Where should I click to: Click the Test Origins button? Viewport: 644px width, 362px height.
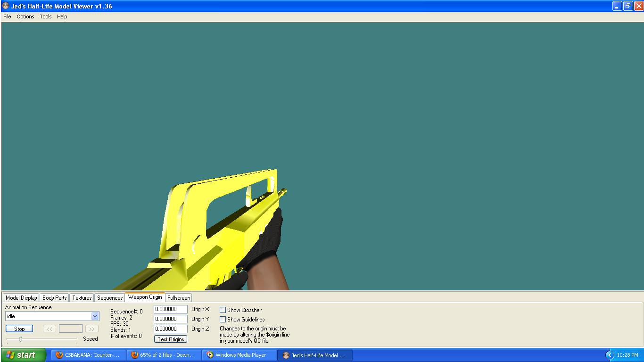click(171, 339)
